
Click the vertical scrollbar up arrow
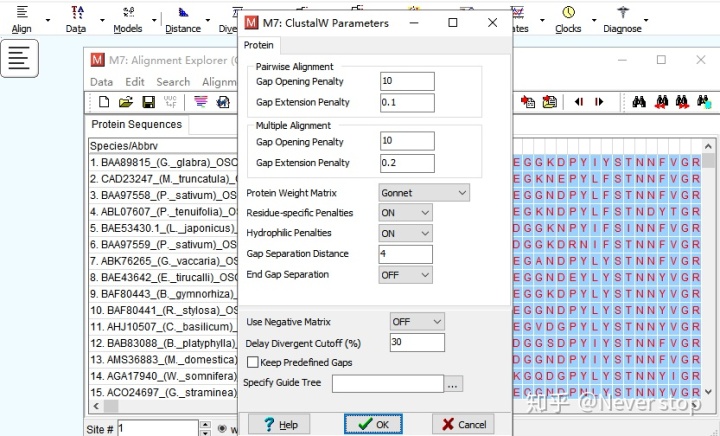[708, 146]
